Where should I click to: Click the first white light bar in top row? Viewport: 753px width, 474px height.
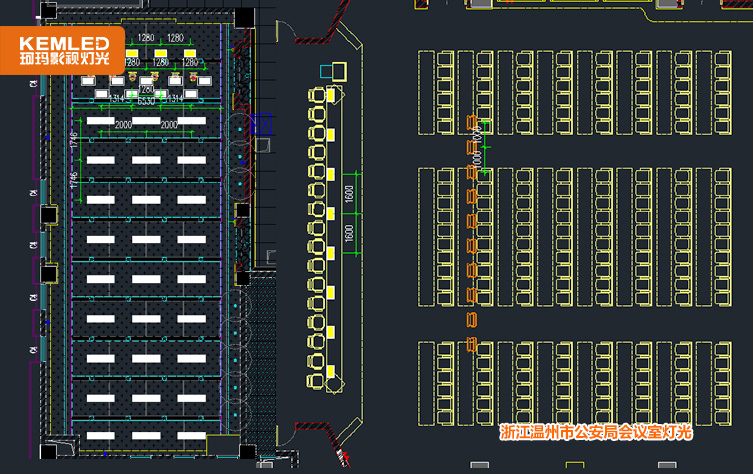tap(101, 121)
